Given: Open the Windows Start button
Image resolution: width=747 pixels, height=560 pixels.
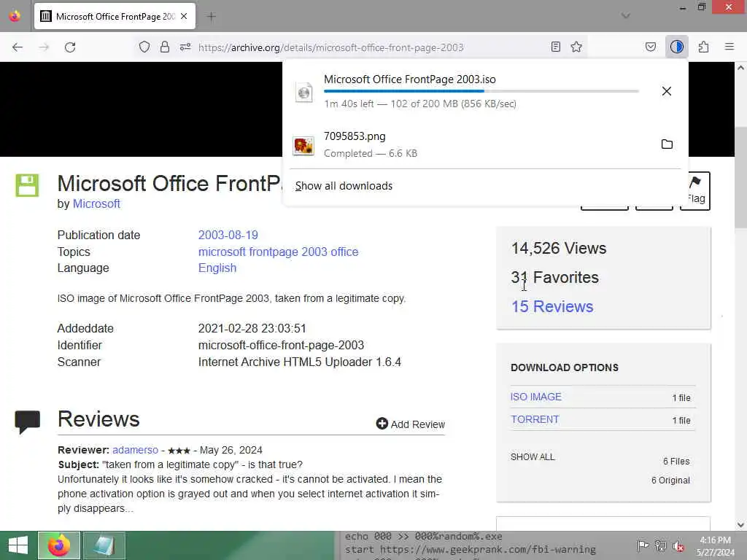Looking at the screenshot, I should pyautogui.click(x=18, y=545).
